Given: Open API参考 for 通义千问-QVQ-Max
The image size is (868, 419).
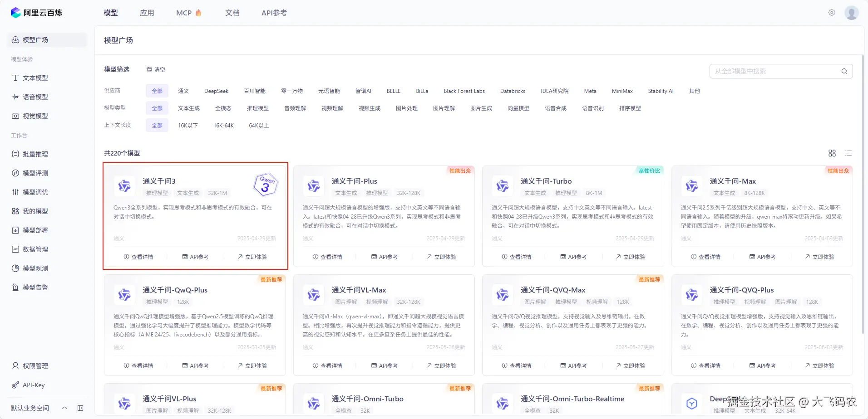Looking at the screenshot, I should 574,366.
